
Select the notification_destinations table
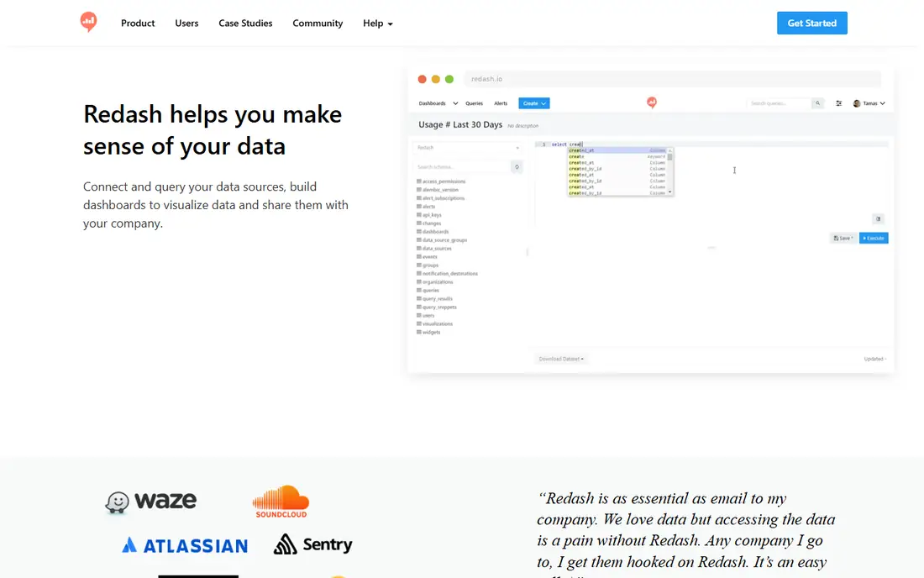[x=447, y=273]
